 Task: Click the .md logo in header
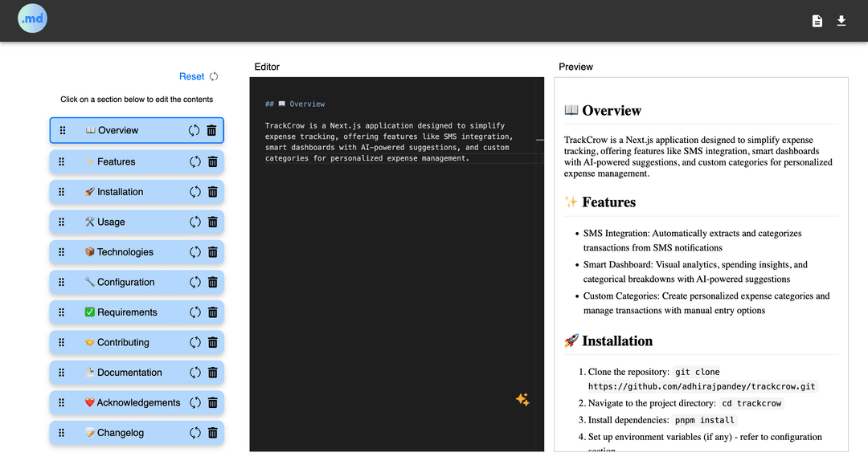pos(32,19)
